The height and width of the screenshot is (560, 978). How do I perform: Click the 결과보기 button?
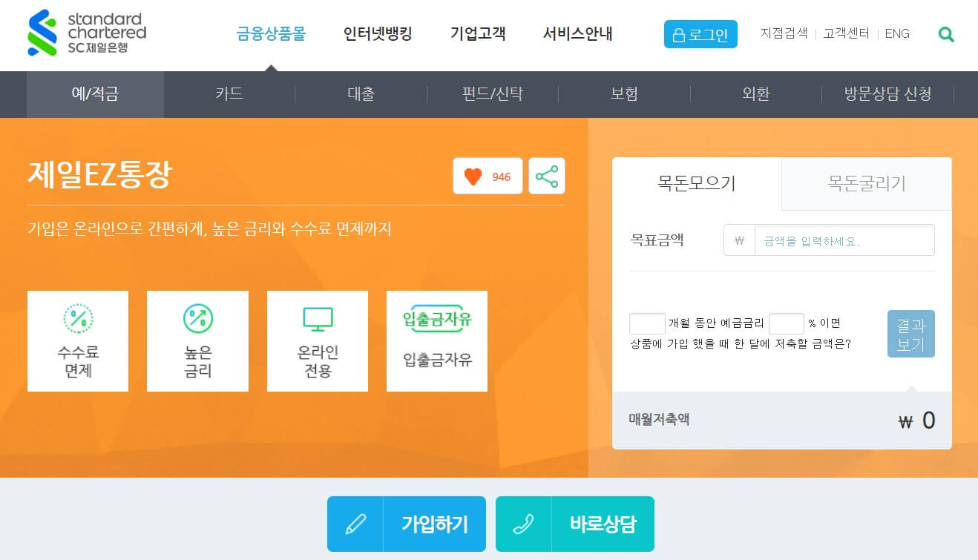[911, 334]
